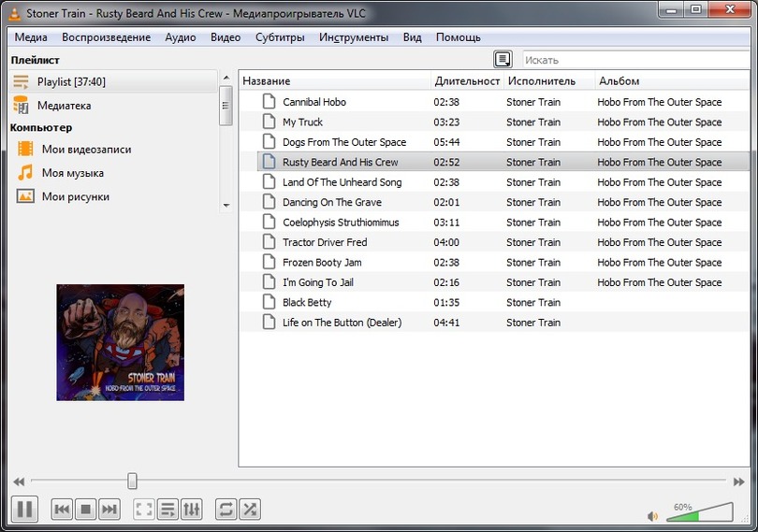Click file icon of My Truck row

[269, 122]
